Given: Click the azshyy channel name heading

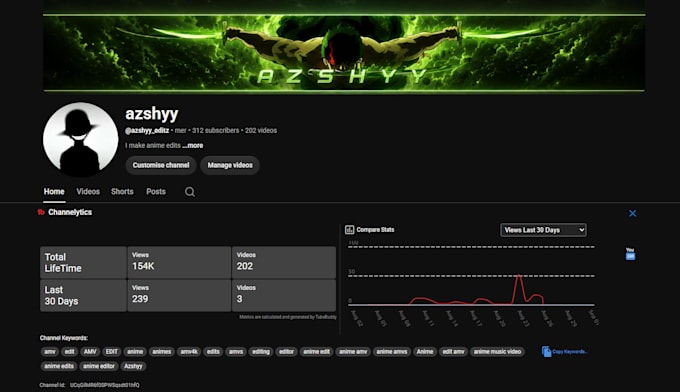Looking at the screenshot, I should [152, 114].
